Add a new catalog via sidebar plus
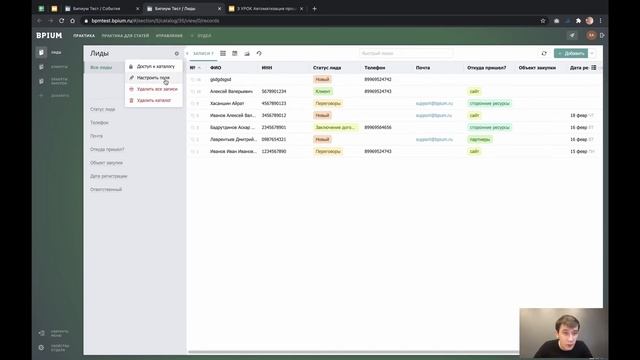Image resolution: width=640 pixels, height=360 pixels. coord(41,96)
